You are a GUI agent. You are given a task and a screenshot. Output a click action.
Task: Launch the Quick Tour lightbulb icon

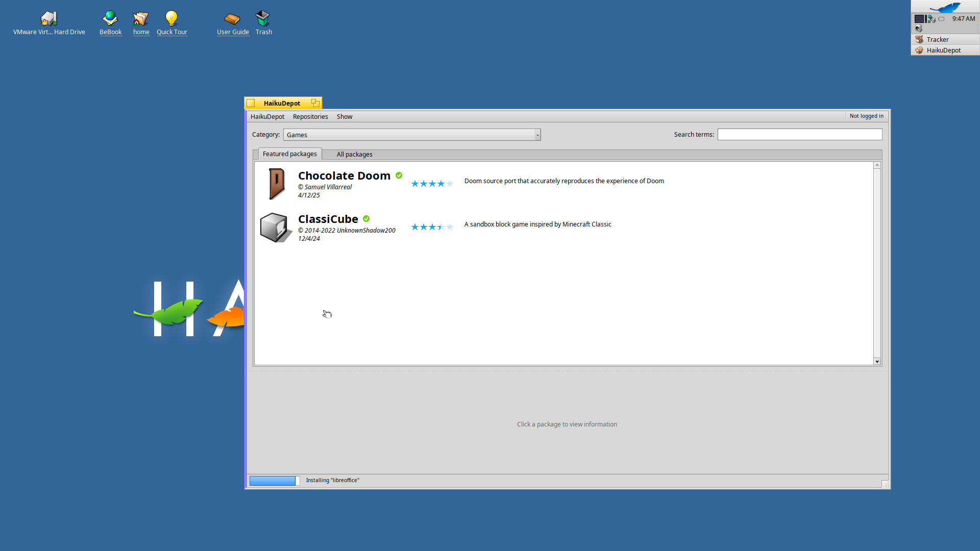[171, 19]
